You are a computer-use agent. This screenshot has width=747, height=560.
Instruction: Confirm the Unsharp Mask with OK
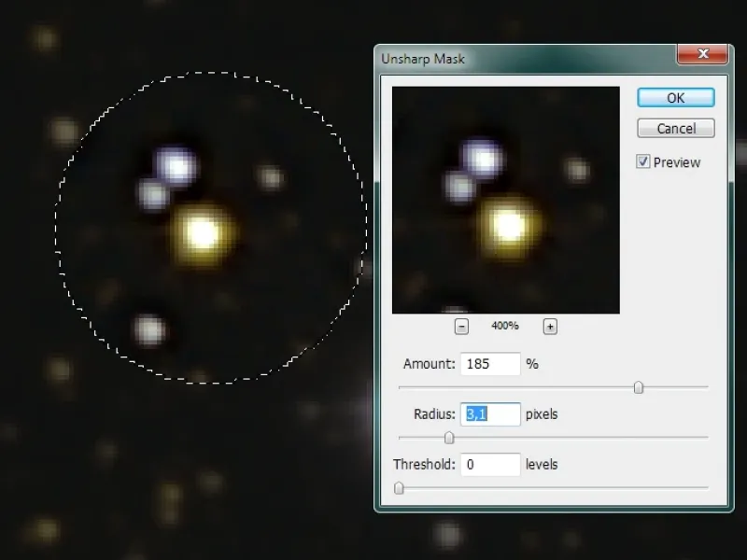675,98
